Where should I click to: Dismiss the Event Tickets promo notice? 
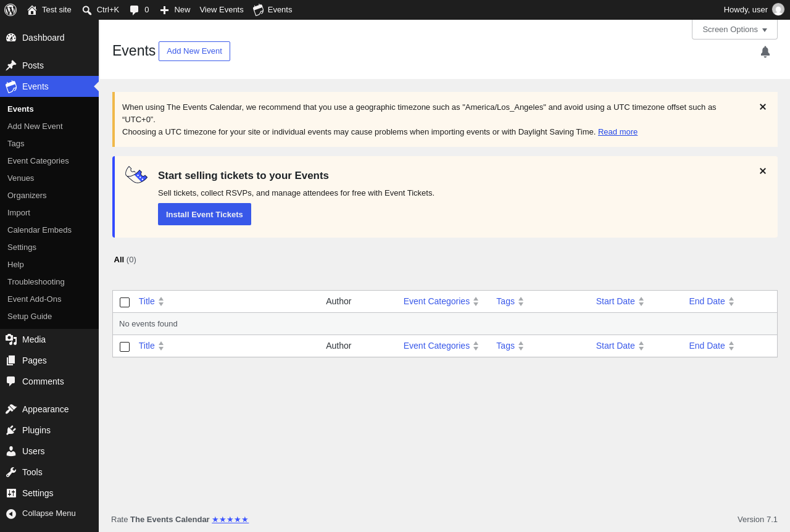[763, 171]
